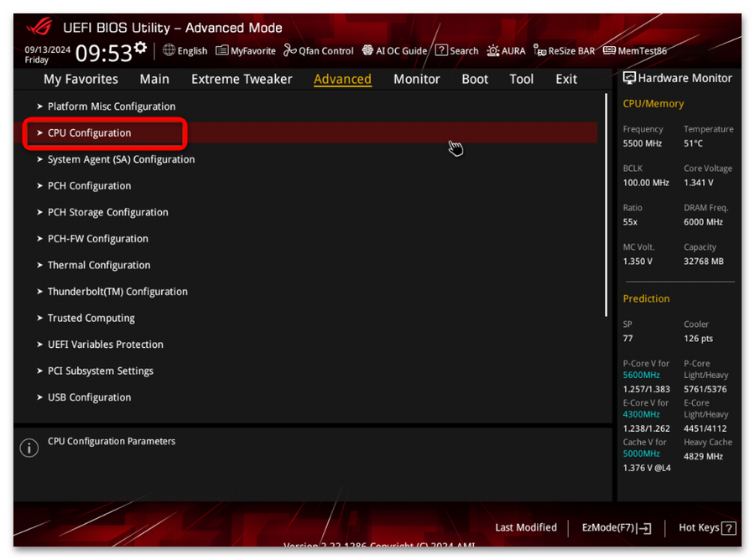Click the Prediction section heading
Screen dimensions: 755x560
coord(646,298)
